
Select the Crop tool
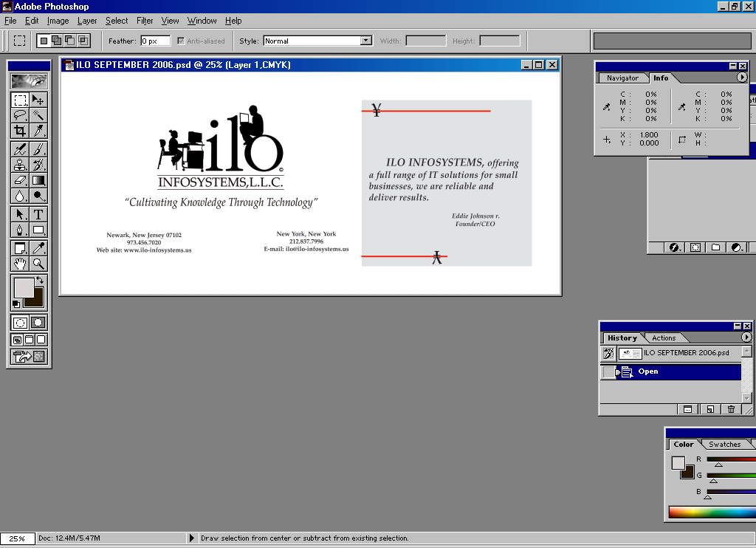(x=20, y=131)
